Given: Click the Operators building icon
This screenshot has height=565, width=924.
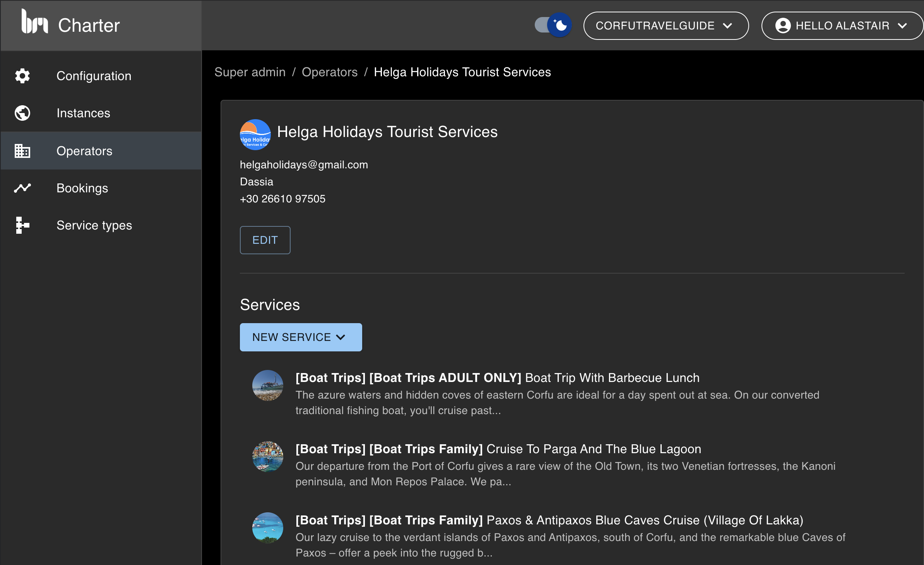Looking at the screenshot, I should pos(22,151).
